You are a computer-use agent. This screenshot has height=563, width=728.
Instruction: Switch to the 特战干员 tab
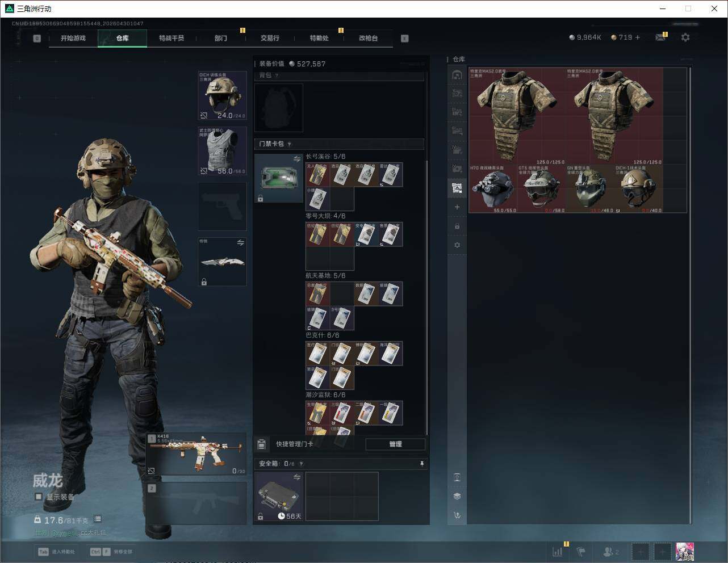[x=171, y=38]
